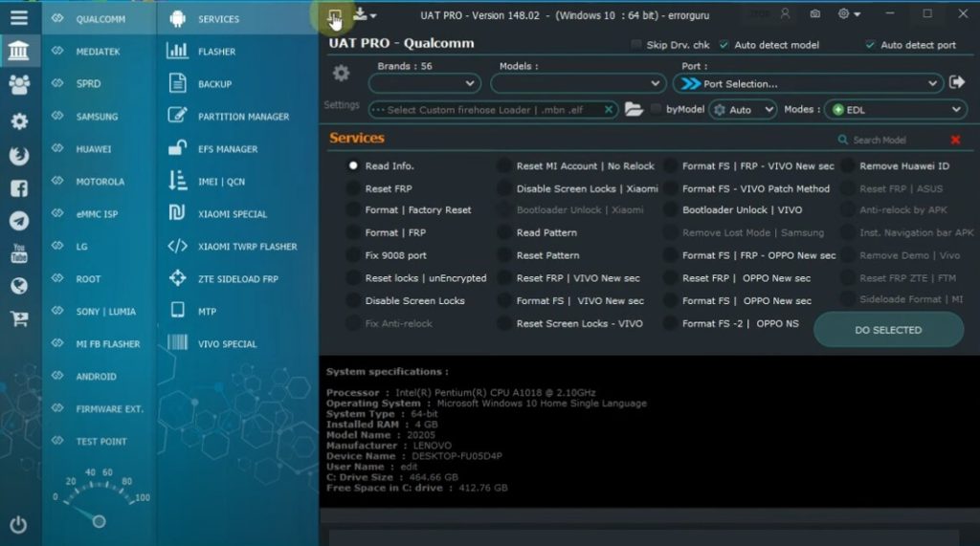Open the Xiaomi TWRP Flasher submenu
This screenshot has width=980, height=546.
237,246
